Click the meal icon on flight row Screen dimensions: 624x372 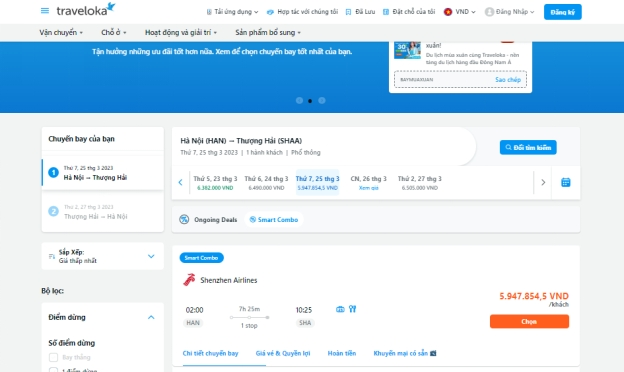click(x=353, y=309)
